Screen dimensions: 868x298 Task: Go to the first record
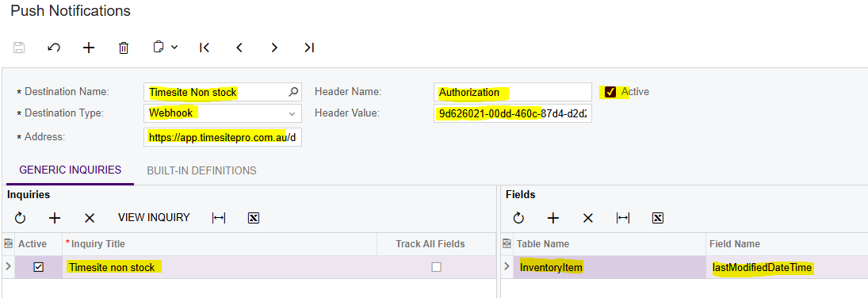[x=205, y=48]
